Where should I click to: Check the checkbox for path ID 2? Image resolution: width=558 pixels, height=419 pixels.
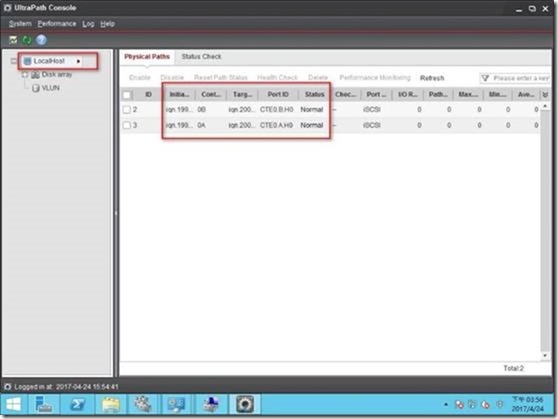point(127,110)
